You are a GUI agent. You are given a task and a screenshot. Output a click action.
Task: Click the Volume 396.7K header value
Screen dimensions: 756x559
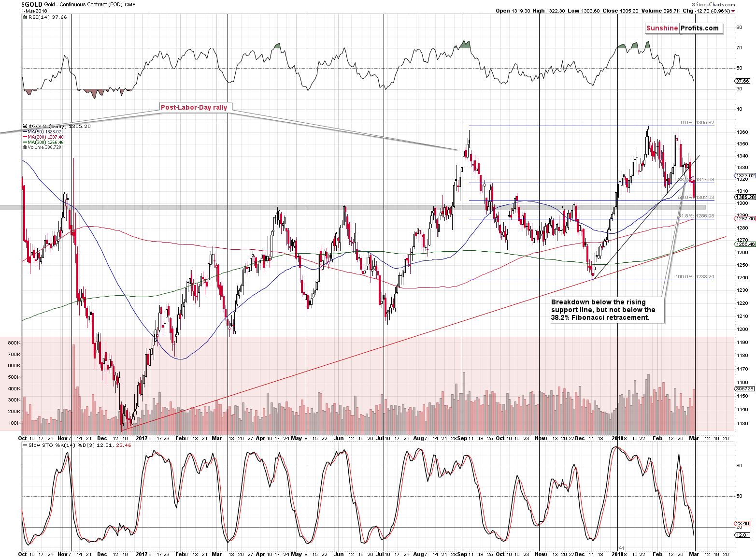click(660, 11)
